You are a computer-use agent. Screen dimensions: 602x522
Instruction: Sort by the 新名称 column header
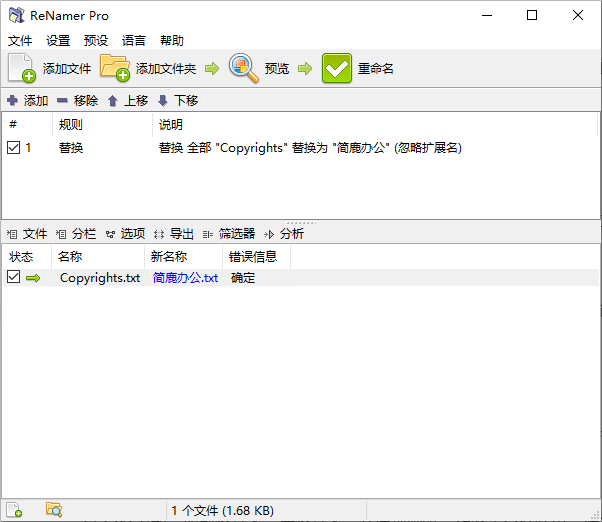coord(184,256)
